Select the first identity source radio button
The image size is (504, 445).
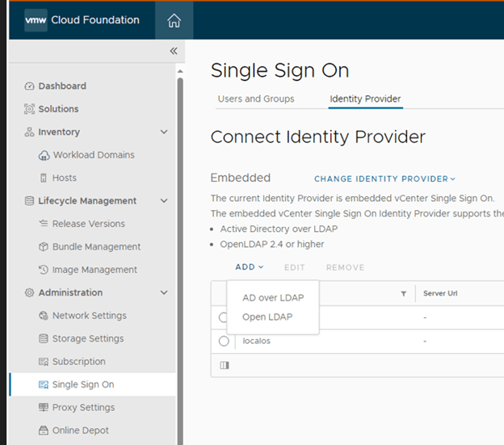tap(224, 317)
